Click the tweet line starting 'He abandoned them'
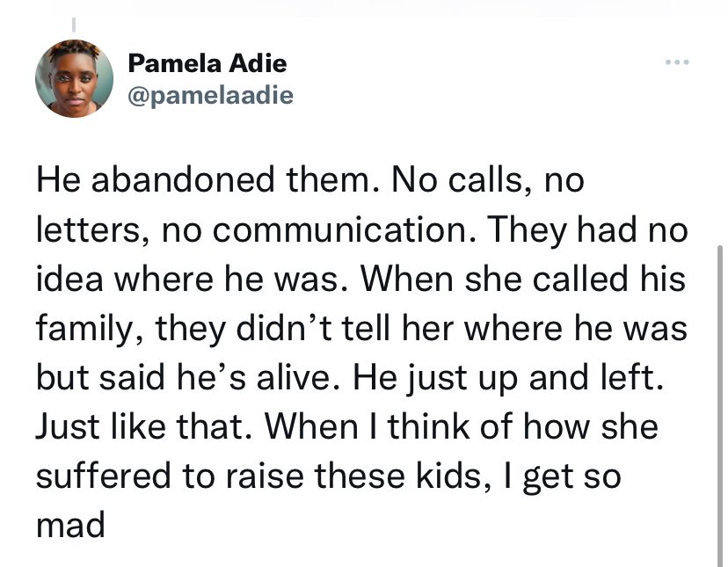 pyautogui.click(x=310, y=180)
